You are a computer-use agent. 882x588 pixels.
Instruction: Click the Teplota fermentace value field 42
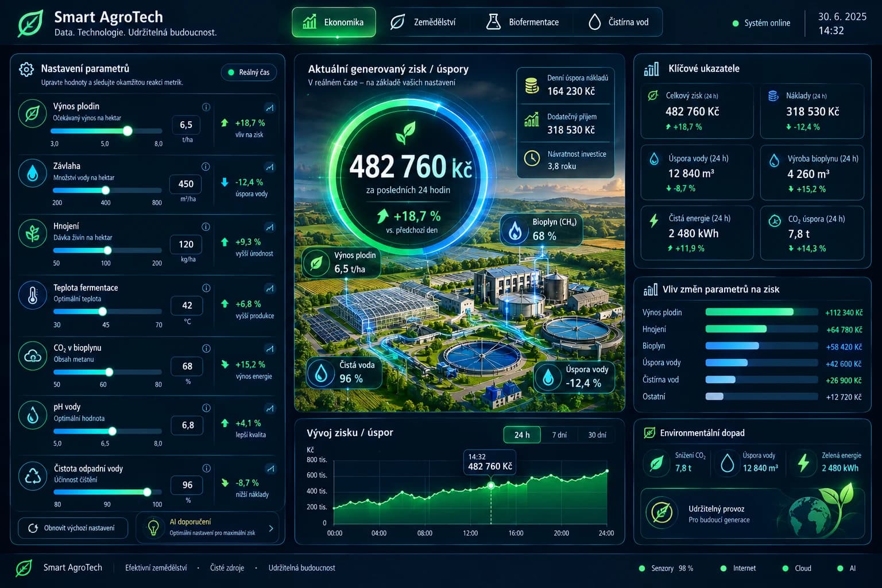click(187, 305)
